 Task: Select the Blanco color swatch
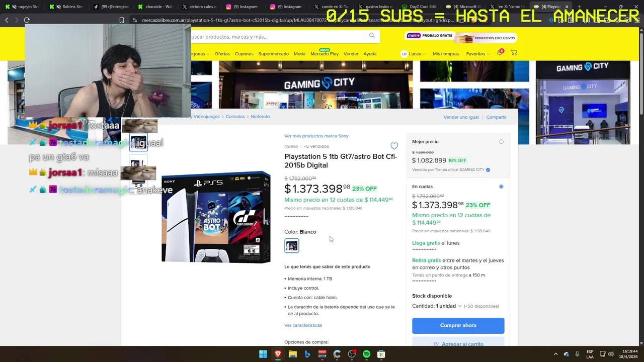point(291,246)
